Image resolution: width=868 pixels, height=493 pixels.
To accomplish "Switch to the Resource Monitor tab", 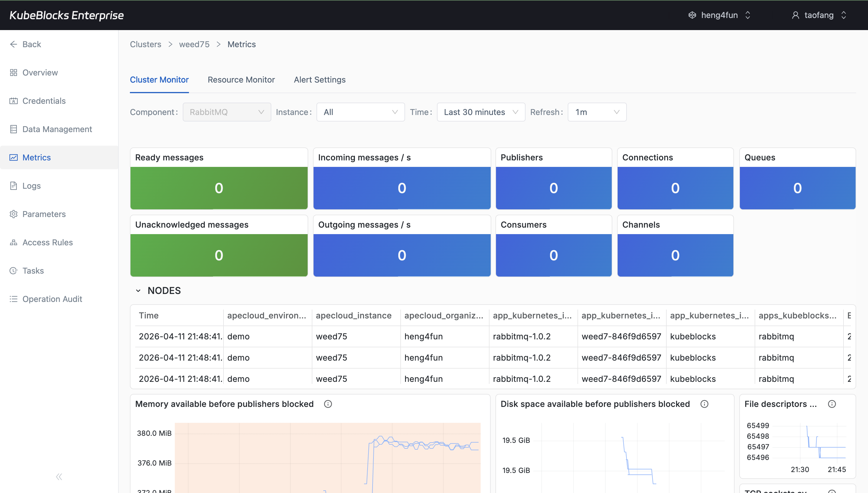I will [241, 80].
